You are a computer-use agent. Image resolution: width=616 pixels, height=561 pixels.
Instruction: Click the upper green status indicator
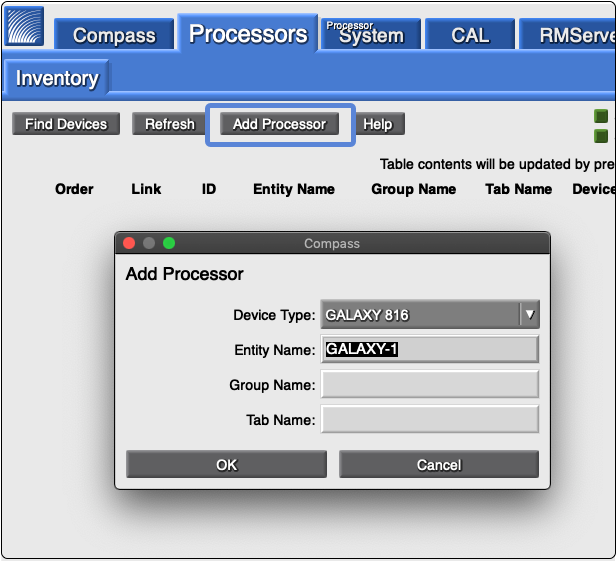(601, 116)
